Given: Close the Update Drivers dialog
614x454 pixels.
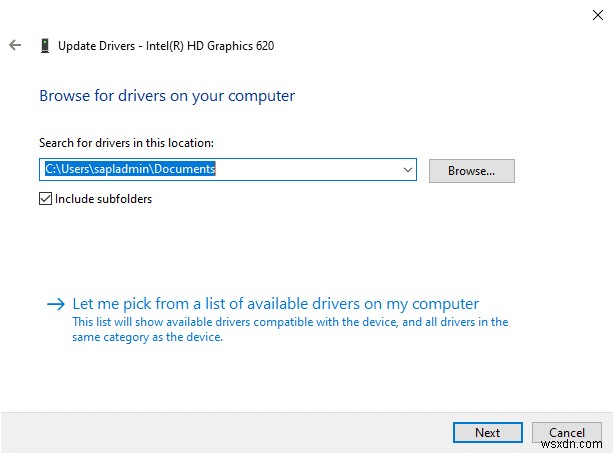Looking at the screenshot, I should coord(590,13).
